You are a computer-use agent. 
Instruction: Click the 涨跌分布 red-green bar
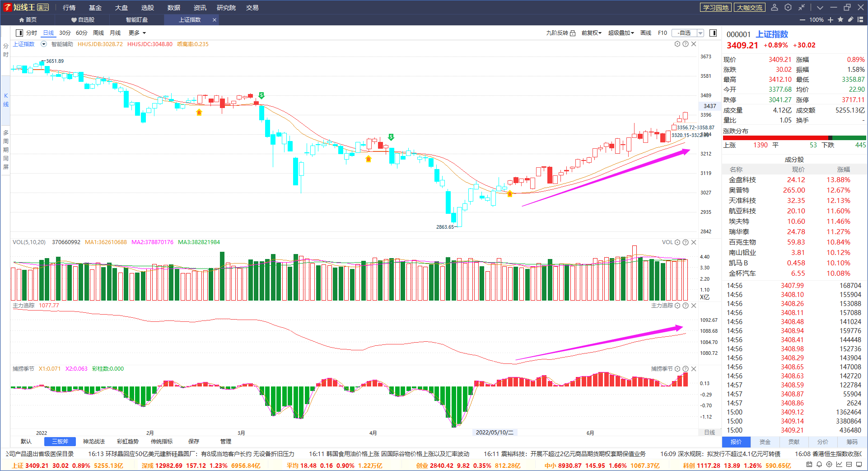click(x=794, y=138)
